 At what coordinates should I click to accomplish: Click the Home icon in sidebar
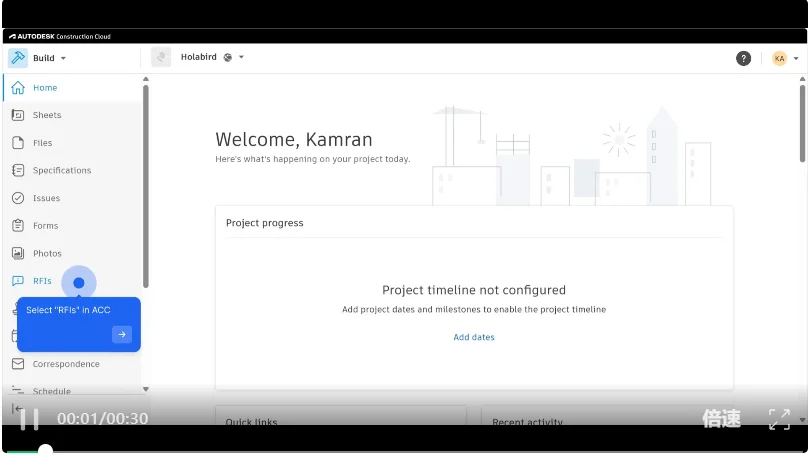tap(18, 88)
